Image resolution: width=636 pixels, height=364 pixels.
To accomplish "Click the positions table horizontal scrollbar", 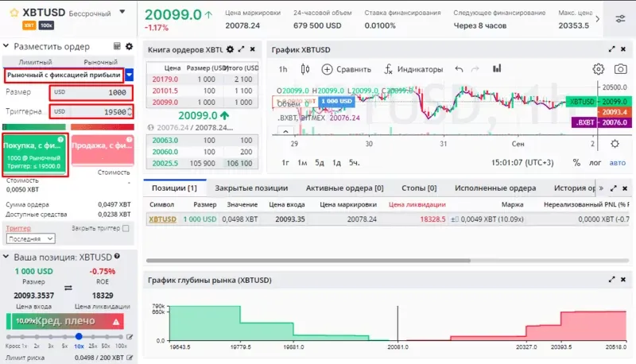I will click(308, 261).
